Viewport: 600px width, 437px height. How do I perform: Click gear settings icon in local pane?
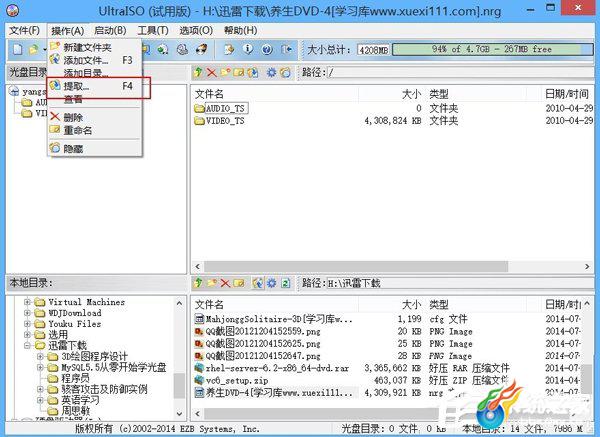pyautogui.click(x=271, y=283)
